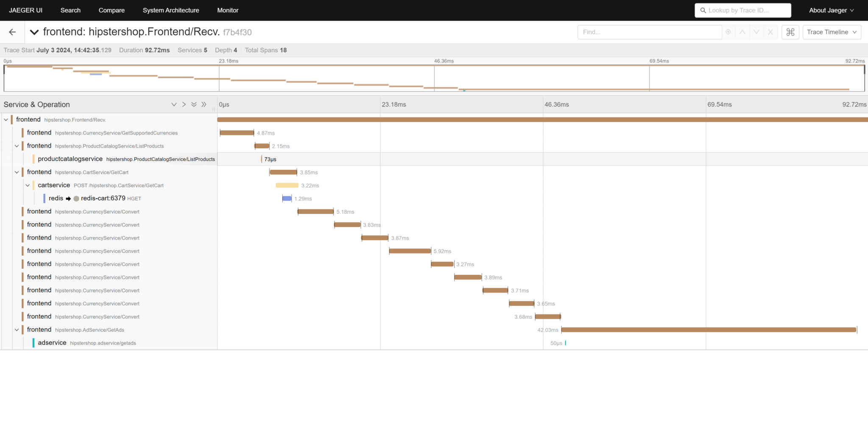The image size is (868, 434).
Task: Expand all spans with double down chevron
Action: coord(194,104)
